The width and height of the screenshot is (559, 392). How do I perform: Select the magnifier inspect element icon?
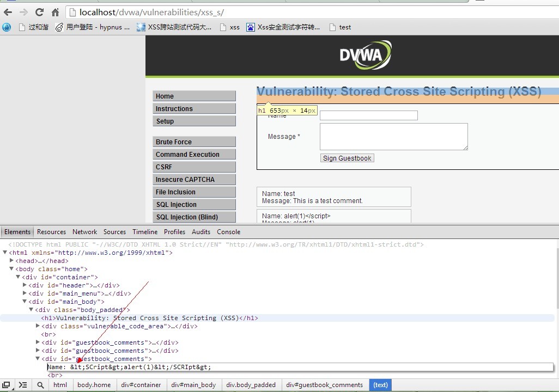[x=40, y=385]
